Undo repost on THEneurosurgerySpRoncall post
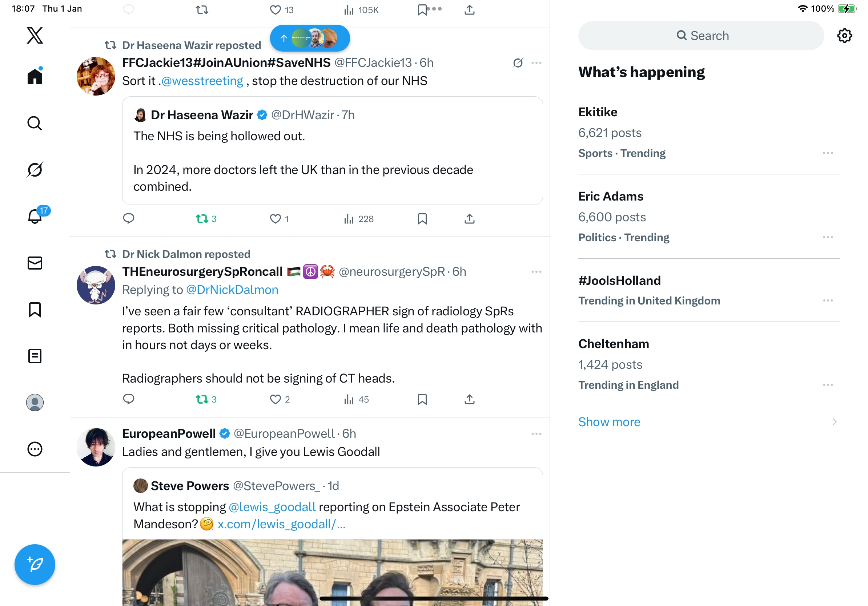Image resolution: width=868 pixels, height=606 pixels. 202,399
